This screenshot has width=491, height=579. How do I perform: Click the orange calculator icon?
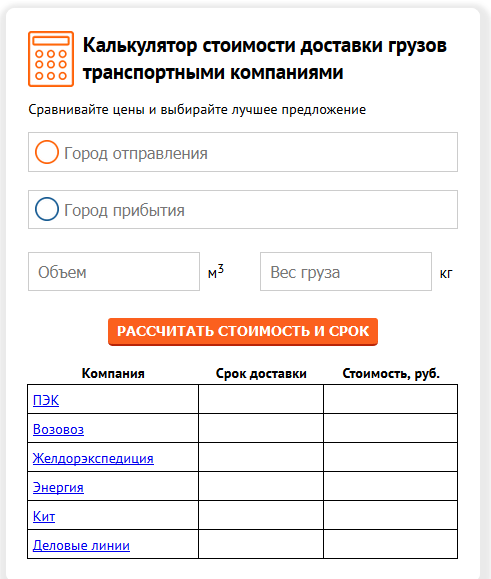(x=51, y=59)
